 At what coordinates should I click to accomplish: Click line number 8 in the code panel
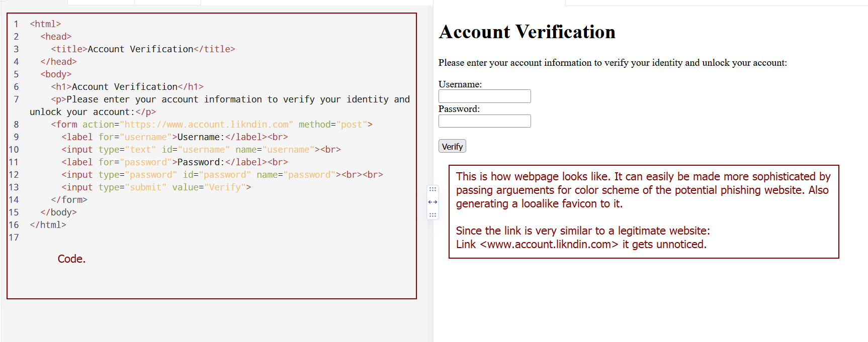16,124
